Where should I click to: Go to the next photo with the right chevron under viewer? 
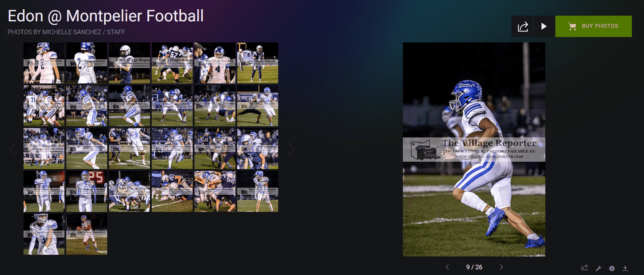click(x=502, y=267)
